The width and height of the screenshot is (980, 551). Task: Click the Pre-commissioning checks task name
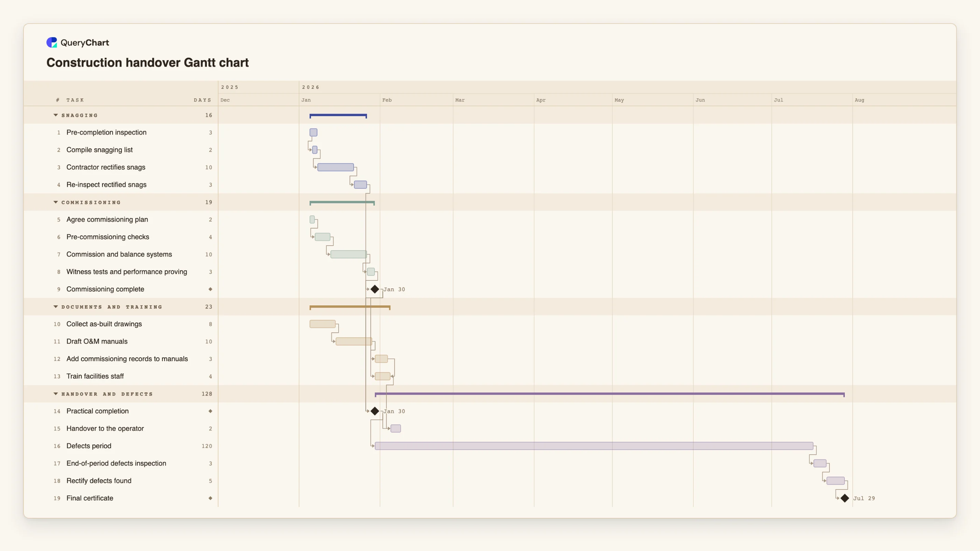(x=108, y=237)
